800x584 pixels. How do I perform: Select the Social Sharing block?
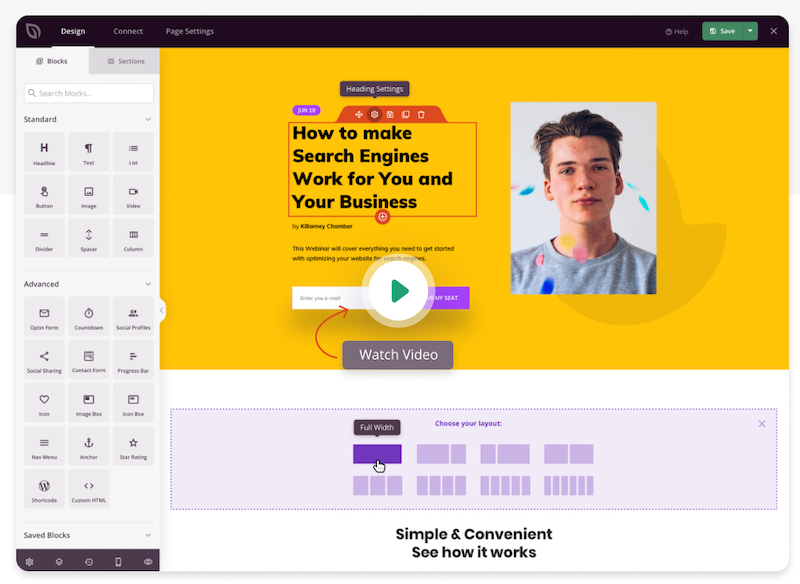44,360
